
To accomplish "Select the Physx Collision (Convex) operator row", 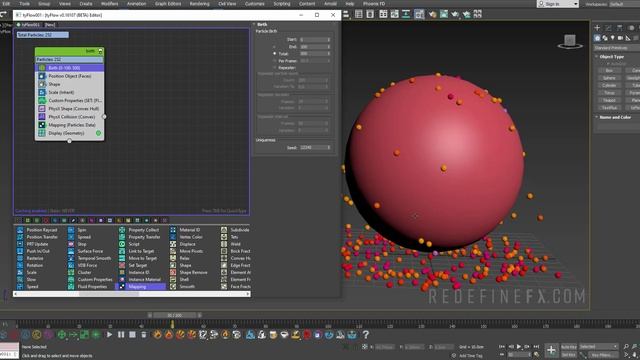I will tap(70, 117).
